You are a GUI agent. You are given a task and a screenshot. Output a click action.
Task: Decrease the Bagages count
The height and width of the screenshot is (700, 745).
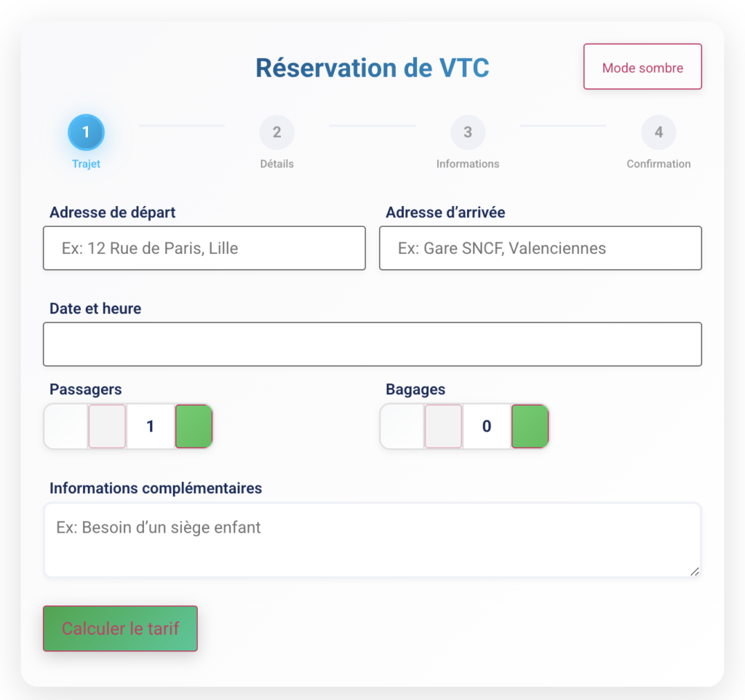(442, 426)
